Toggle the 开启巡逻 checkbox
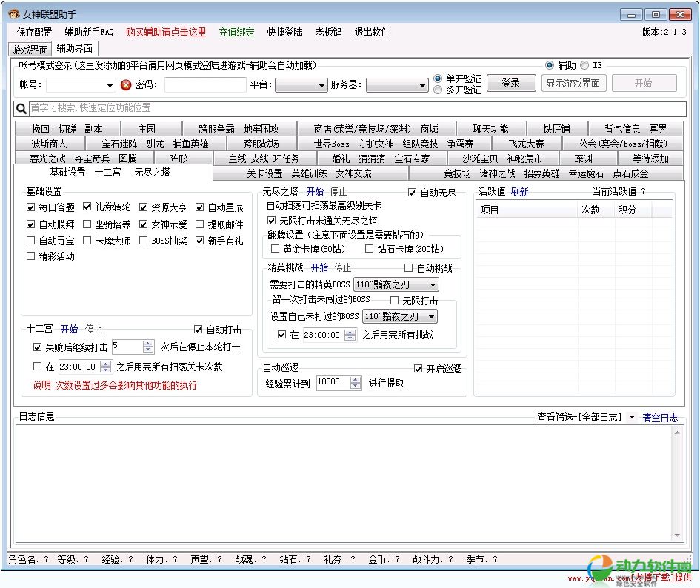Screen dimensions: 700x588 419,368
